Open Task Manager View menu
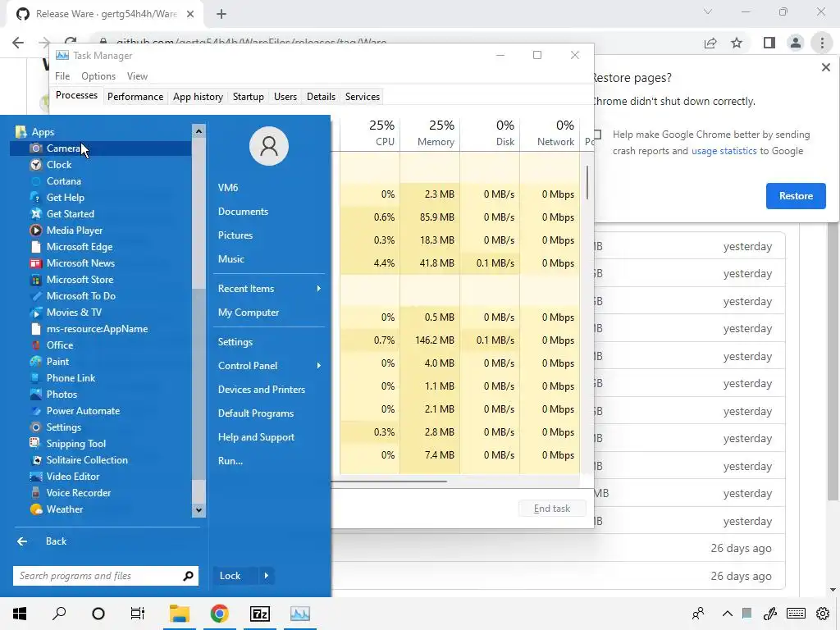 tap(137, 76)
